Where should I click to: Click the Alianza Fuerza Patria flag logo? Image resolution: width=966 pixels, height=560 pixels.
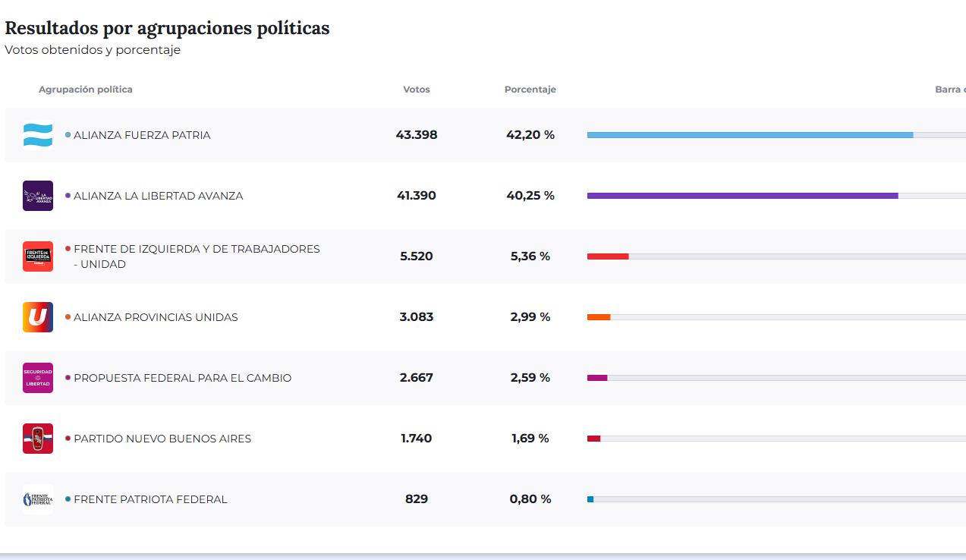pyautogui.click(x=38, y=135)
